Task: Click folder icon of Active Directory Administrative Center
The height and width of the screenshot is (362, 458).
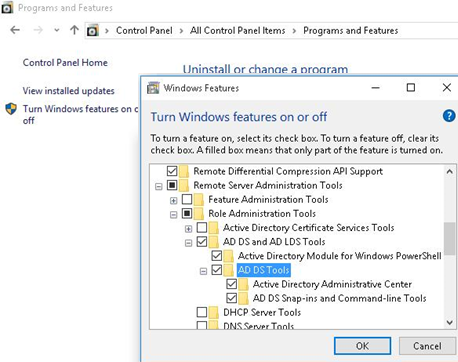Action: (x=244, y=284)
